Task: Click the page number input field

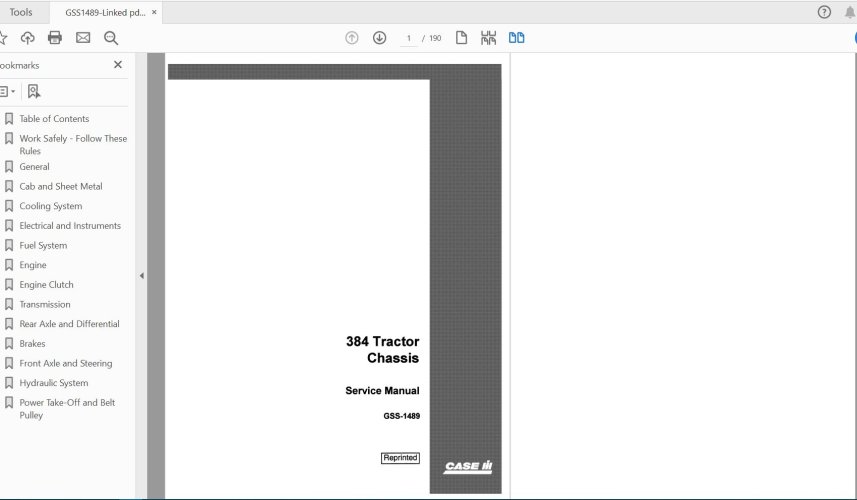Action: (408, 38)
